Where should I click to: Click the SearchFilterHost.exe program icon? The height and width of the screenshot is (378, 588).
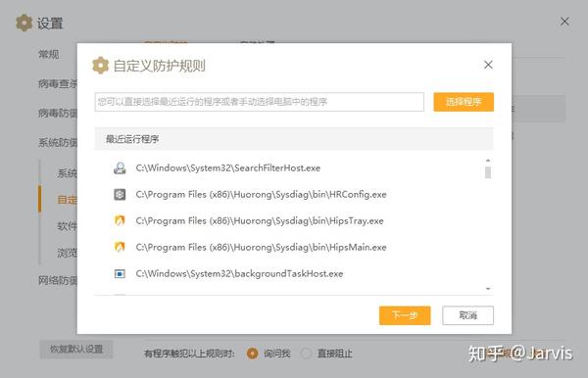pos(120,168)
